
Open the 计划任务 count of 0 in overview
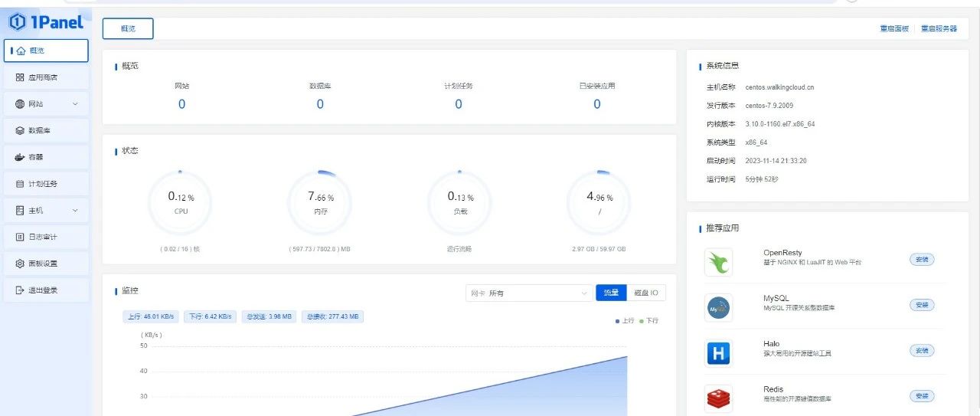pyautogui.click(x=459, y=104)
